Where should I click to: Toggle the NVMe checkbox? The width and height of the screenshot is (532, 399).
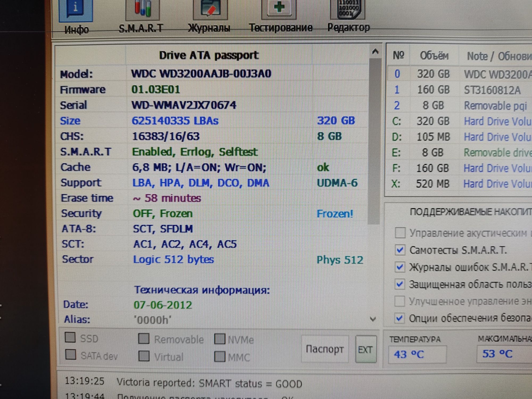(220, 339)
